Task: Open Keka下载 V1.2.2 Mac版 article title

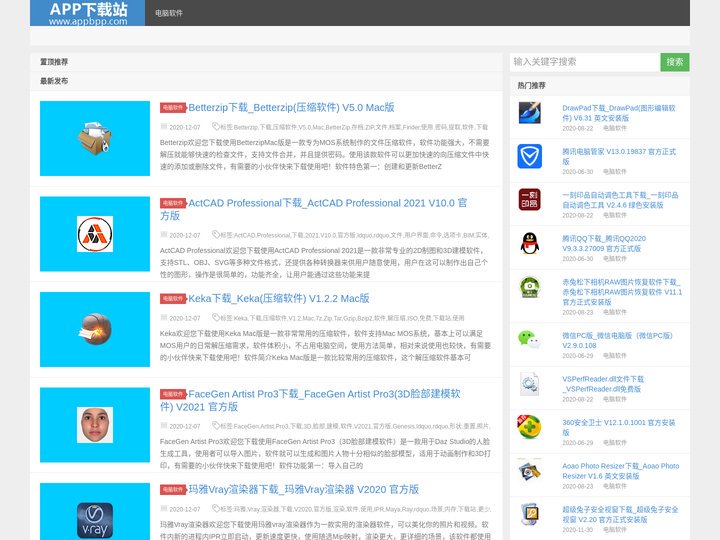Action: click(279, 298)
